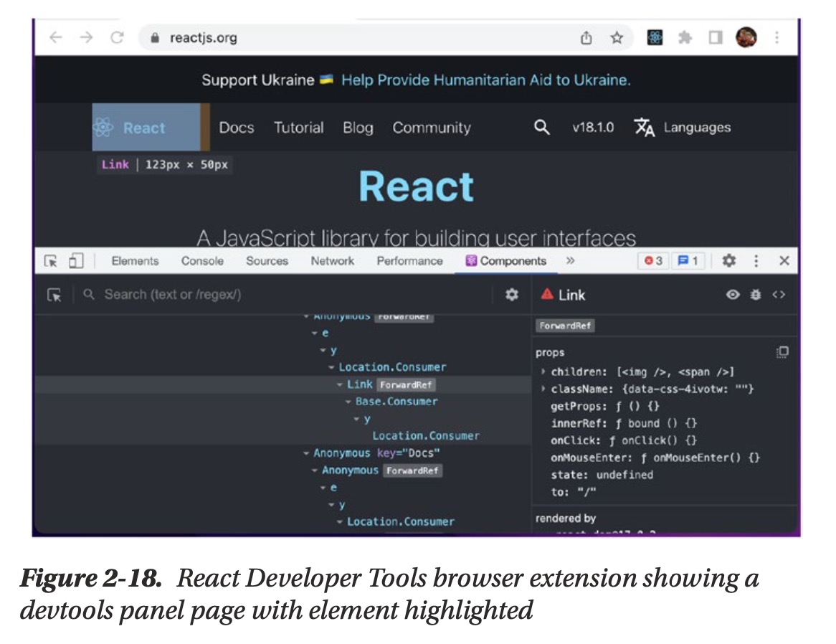
Task: Click the React component selector icon
Action: click(54, 295)
